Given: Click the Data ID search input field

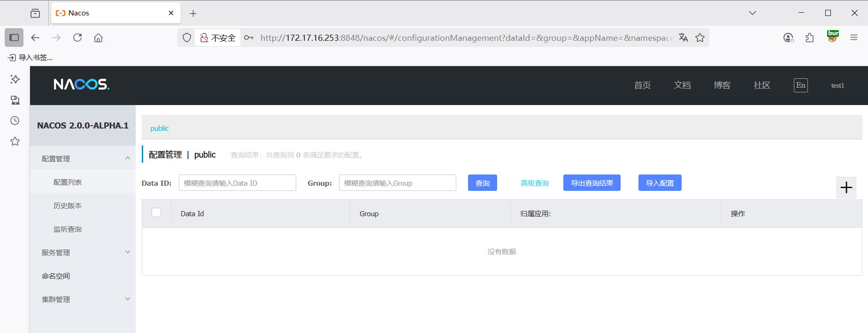Looking at the screenshot, I should pyautogui.click(x=238, y=183).
